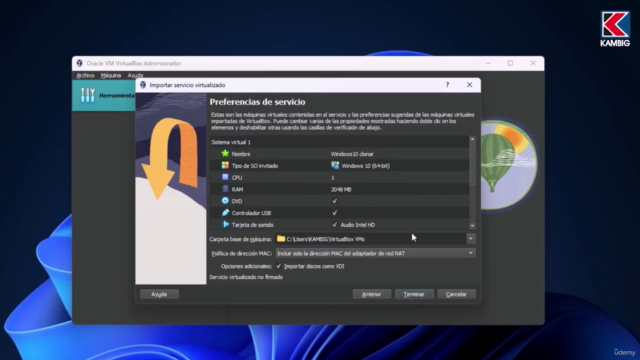640x360 pixels.
Task: Click the Windows 10 (64-bit) OS icon
Action: pyautogui.click(x=335, y=165)
